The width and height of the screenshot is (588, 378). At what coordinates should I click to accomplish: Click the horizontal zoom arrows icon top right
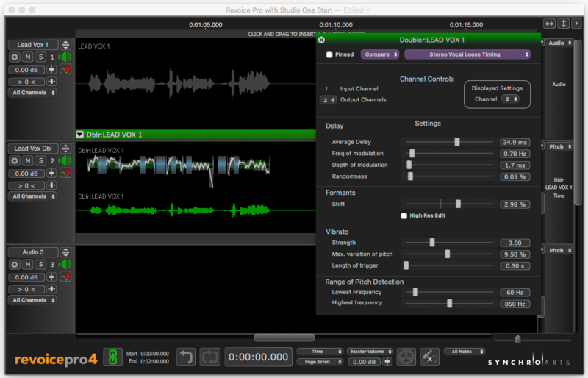pyautogui.click(x=549, y=24)
